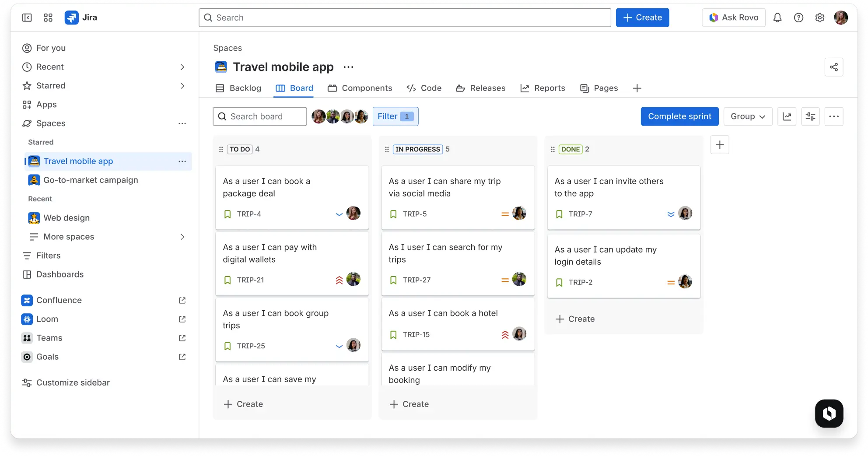This screenshot has width=868, height=456.
Task: Filter board by first assignee avatar
Action: [318, 116]
